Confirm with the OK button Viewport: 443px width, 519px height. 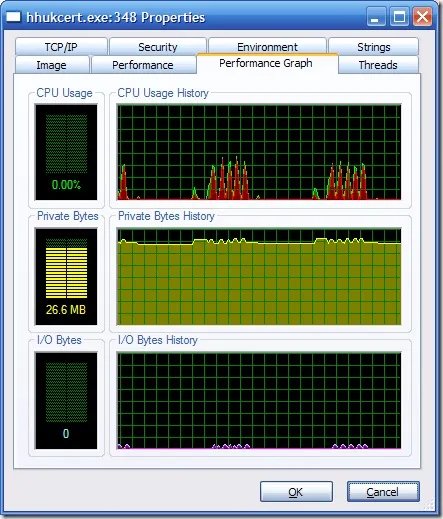296,491
